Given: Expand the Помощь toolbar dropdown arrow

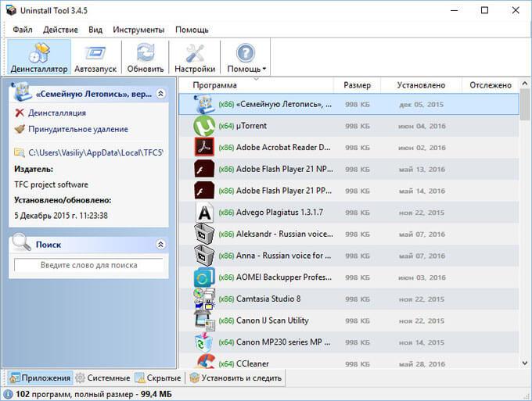Looking at the screenshot, I should pyautogui.click(x=264, y=69).
